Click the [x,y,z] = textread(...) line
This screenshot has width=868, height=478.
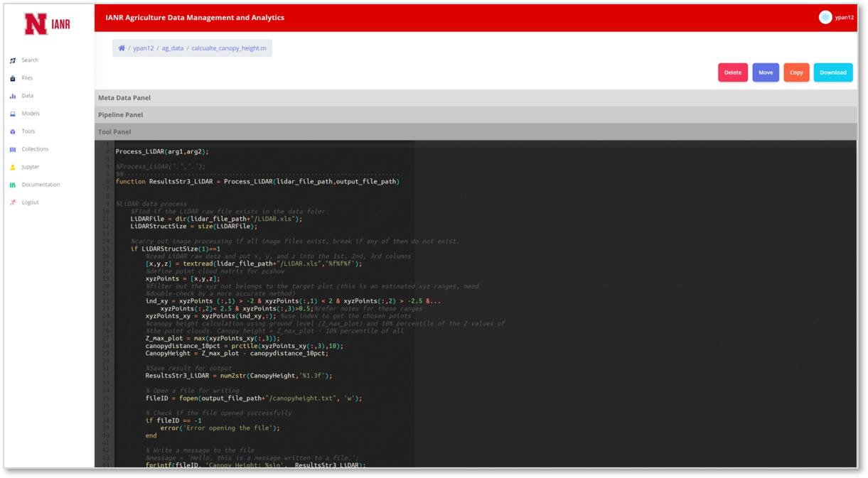click(x=254, y=264)
